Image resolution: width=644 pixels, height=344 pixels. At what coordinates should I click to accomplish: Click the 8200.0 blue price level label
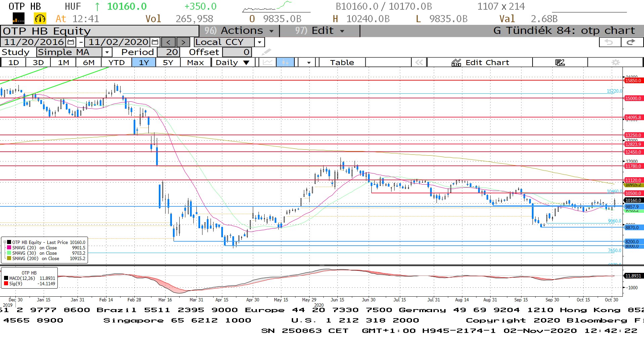coord(633,242)
